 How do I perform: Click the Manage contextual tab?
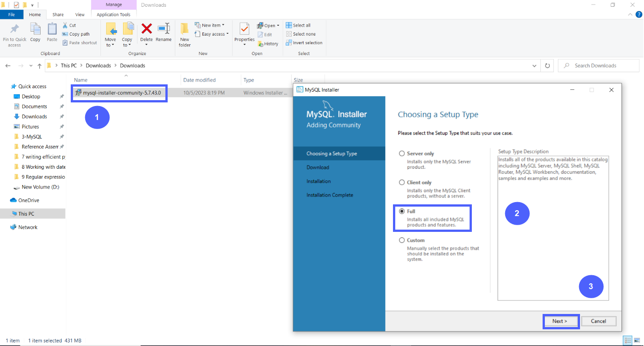[x=114, y=5]
